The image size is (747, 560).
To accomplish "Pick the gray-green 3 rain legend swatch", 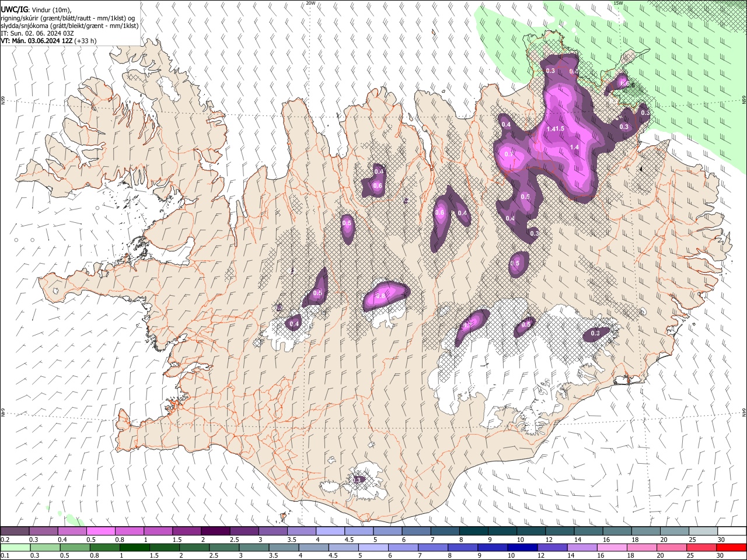I will point(253,547).
